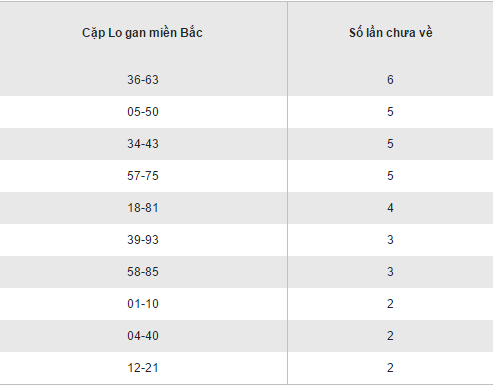494x385 pixels.
Task: Click the count 3 beside 39-93
Action: pyautogui.click(x=390, y=240)
